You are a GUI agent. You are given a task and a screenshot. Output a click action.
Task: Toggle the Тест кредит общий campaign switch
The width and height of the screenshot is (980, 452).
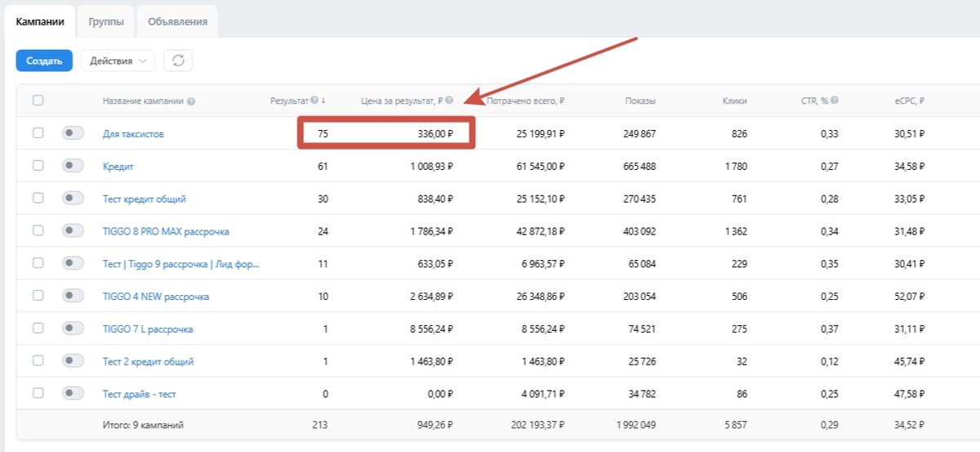tap(73, 199)
